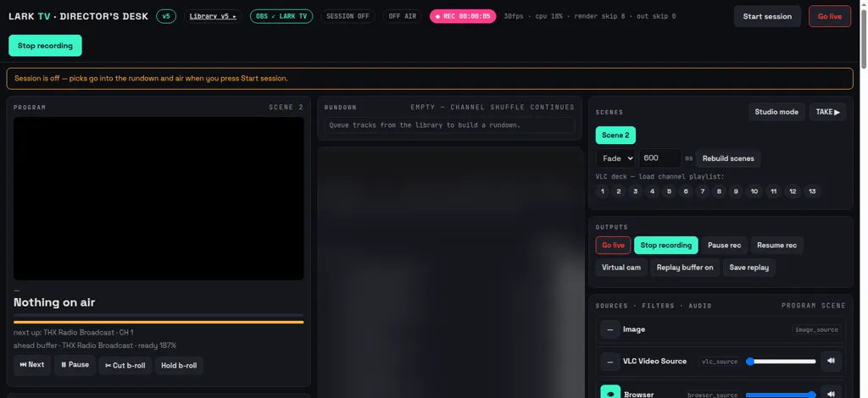
Task: Load channel playlist 2
Action: (619, 191)
